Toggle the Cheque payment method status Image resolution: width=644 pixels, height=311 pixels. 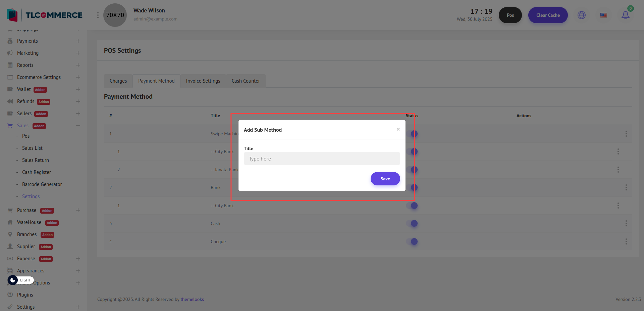tap(412, 241)
